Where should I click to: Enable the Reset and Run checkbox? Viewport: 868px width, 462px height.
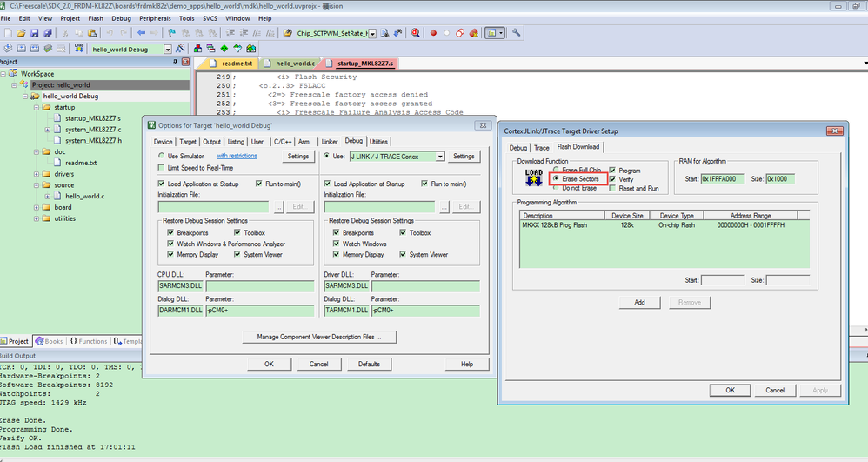612,188
